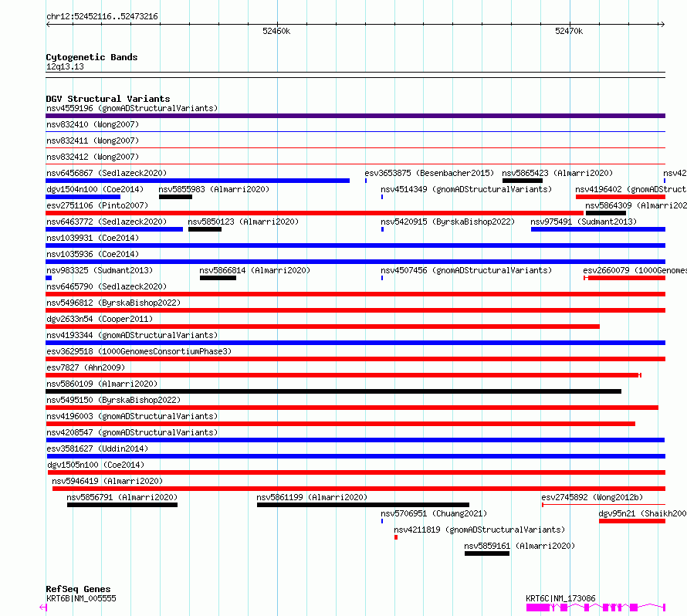Click the nsv4211819 small red marker
This screenshot has height=616, width=687.
pyautogui.click(x=396, y=537)
